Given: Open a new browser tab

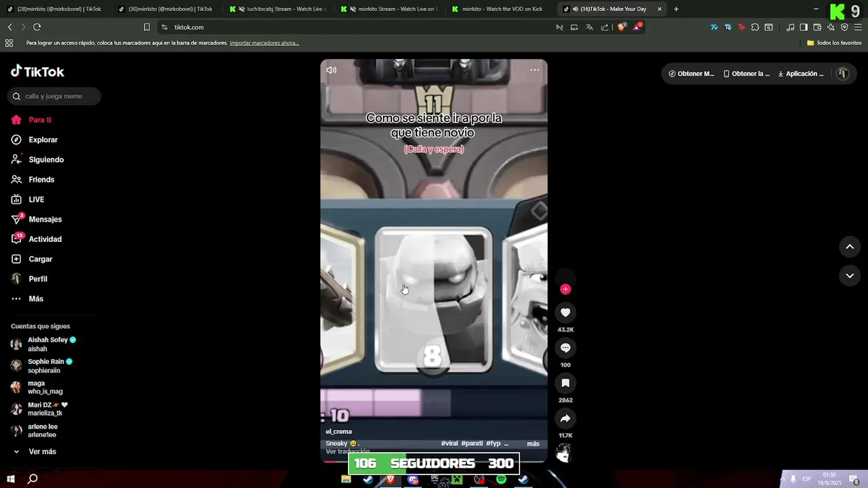Looking at the screenshot, I should click(x=676, y=9).
